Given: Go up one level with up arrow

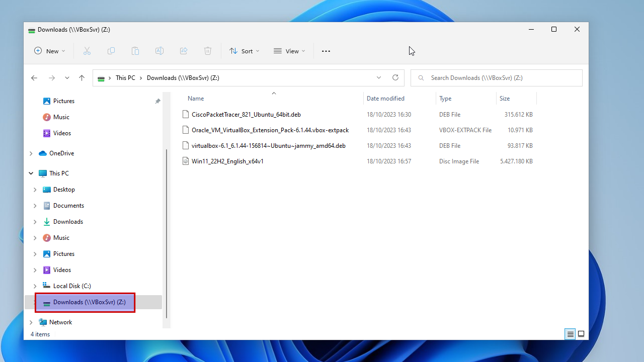Looking at the screenshot, I should tap(82, 78).
